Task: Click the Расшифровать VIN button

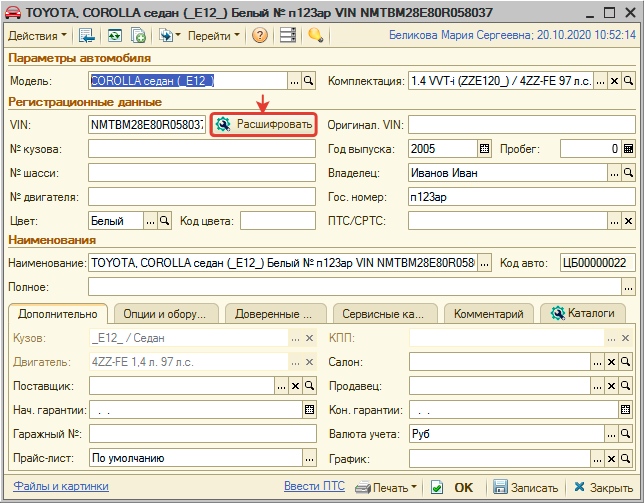Action: 264,124
